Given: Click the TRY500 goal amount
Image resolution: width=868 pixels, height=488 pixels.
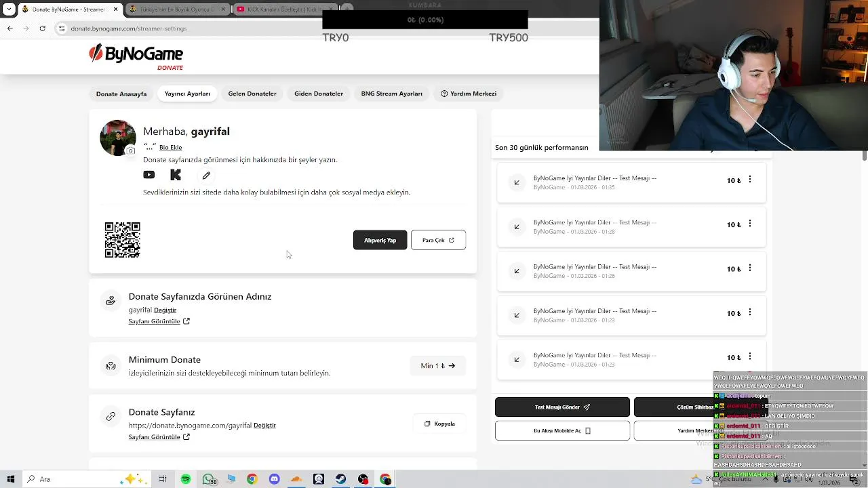Looking at the screenshot, I should 509,38.
